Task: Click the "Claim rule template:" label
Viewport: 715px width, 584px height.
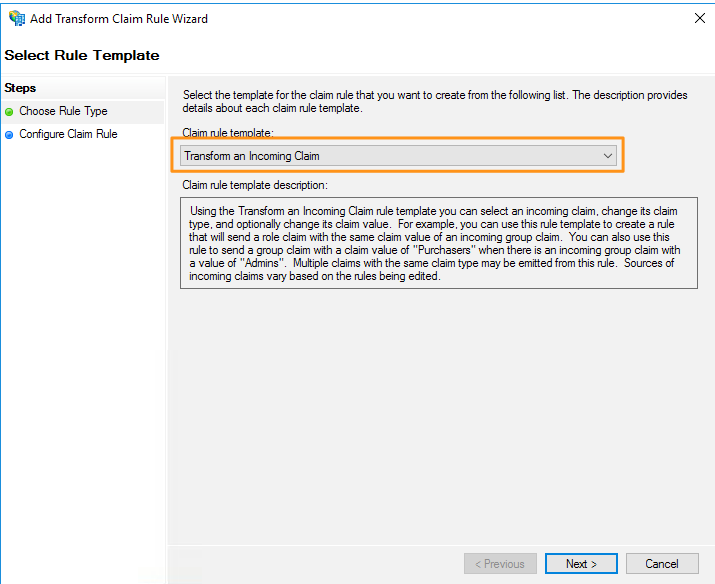Action: pyautogui.click(x=228, y=133)
